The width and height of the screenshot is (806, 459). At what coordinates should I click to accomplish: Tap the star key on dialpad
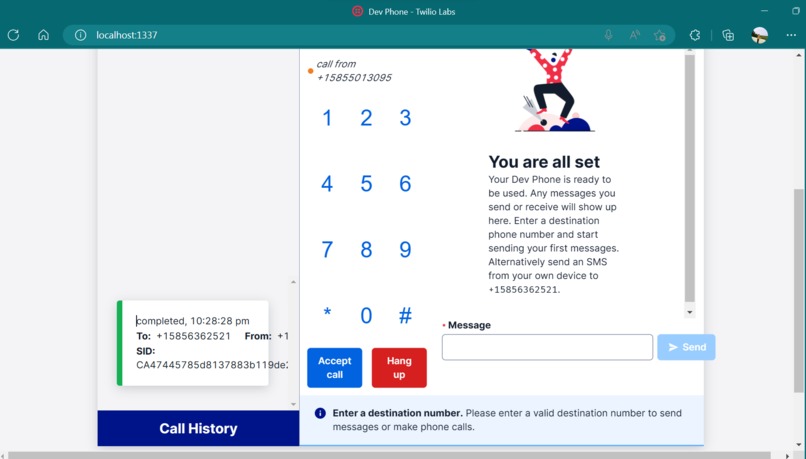click(327, 313)
